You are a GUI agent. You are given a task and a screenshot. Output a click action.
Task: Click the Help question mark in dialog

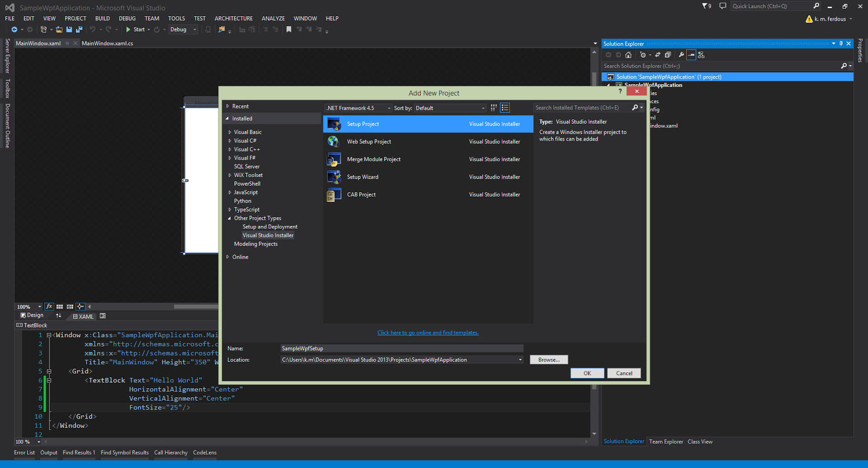pos(620,91)
